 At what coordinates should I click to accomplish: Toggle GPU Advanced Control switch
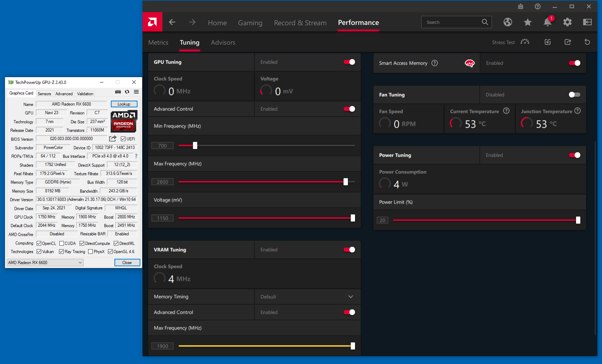[349, 109]
